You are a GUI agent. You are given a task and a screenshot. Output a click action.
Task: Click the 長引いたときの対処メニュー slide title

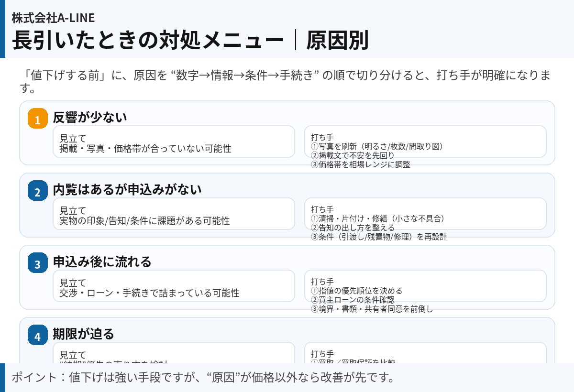[x=148, y=40]
